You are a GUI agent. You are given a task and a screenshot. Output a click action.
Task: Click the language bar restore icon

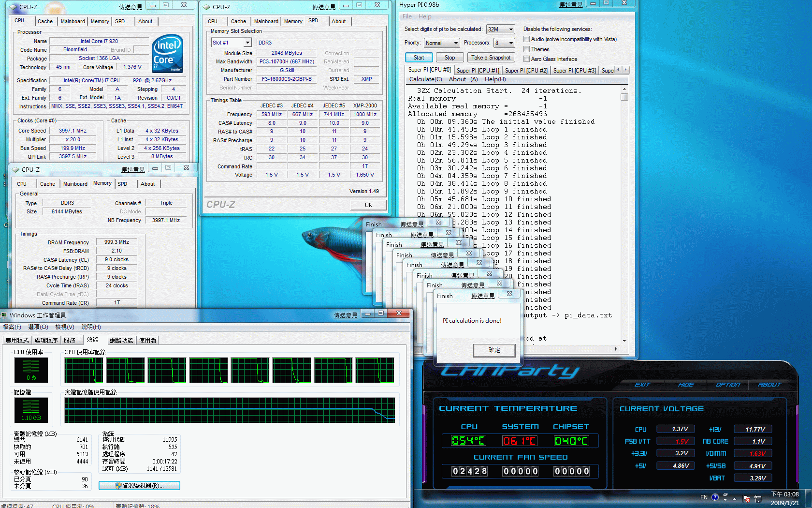(x=725, y=494)
